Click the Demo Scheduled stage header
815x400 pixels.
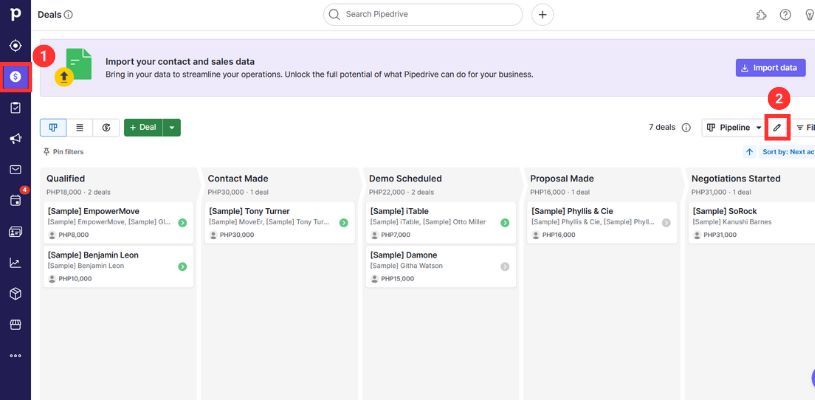point(405,179)
